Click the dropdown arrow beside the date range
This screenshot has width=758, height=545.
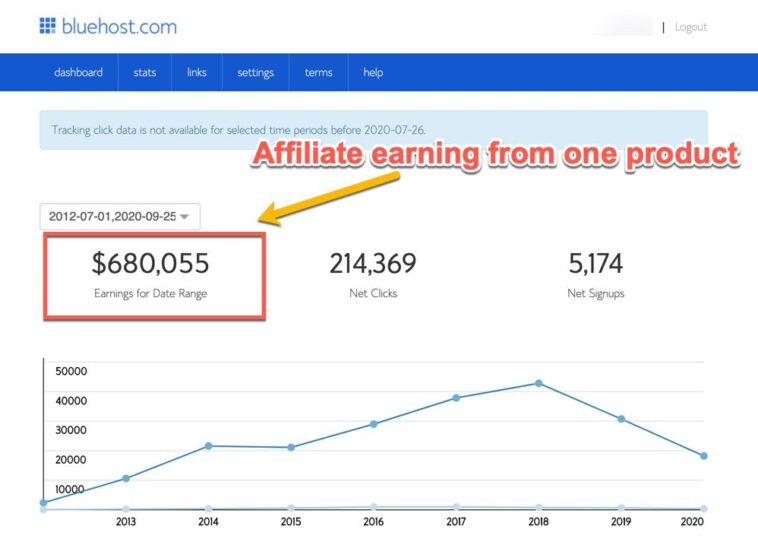pos(184,217)
